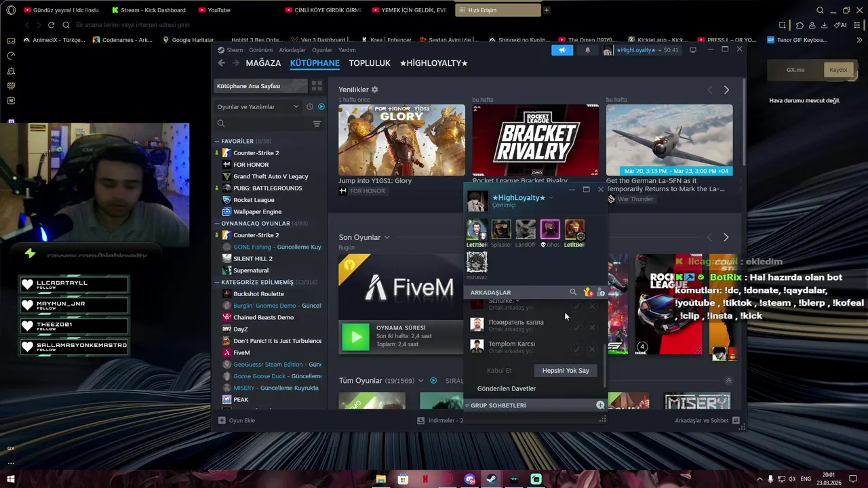868x488 pixels.
Task: Ignore Templom Karcsi friend request X
Action: [592, 348]
